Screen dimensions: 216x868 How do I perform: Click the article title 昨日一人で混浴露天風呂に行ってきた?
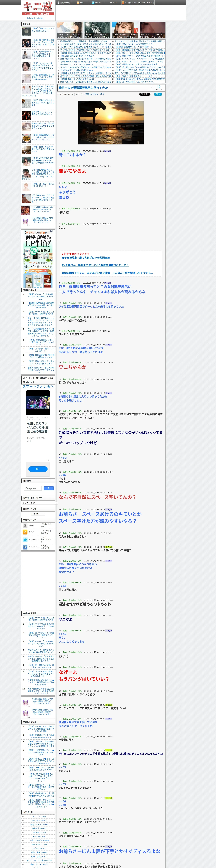click(83, 88)
